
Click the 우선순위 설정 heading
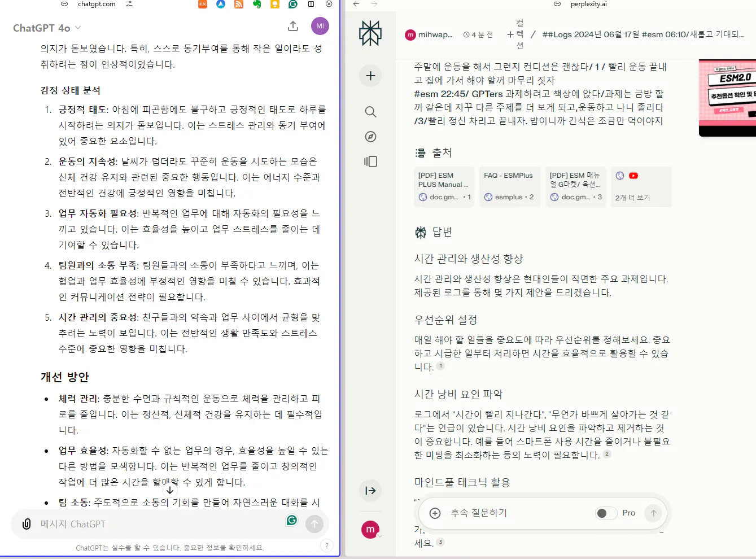point(445,320)
